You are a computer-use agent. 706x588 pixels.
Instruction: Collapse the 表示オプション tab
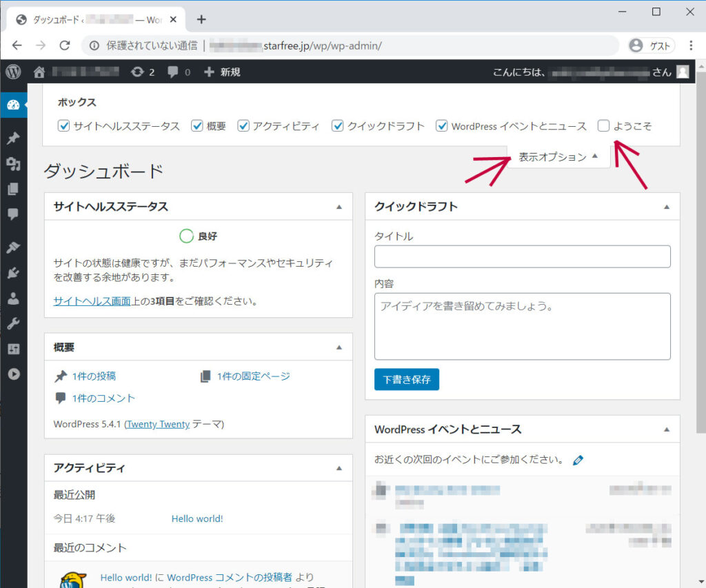click(558, 156)
